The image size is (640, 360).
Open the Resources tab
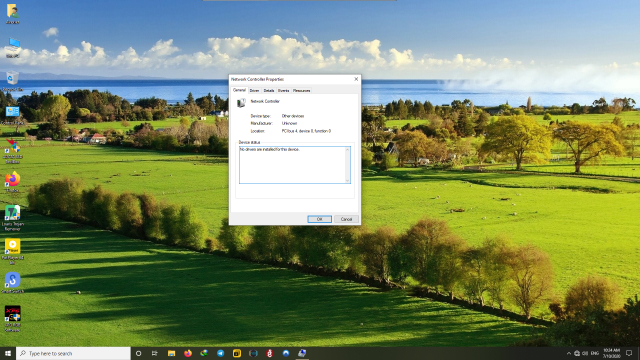(302, 91)
